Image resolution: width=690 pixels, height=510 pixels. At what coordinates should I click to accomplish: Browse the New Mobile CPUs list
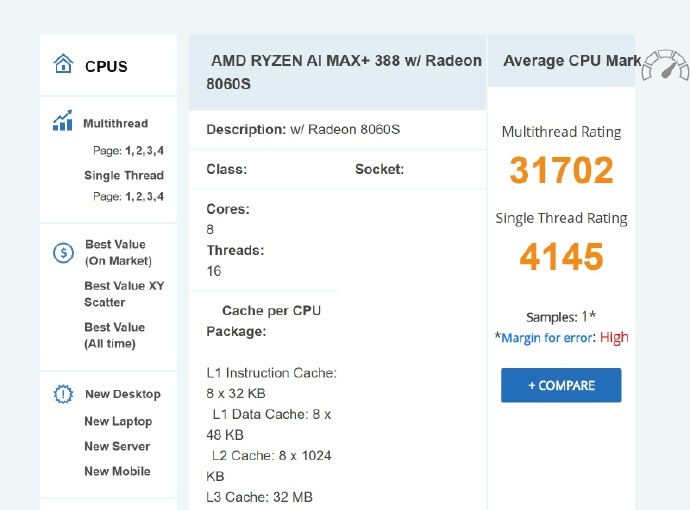pos(117,472)
